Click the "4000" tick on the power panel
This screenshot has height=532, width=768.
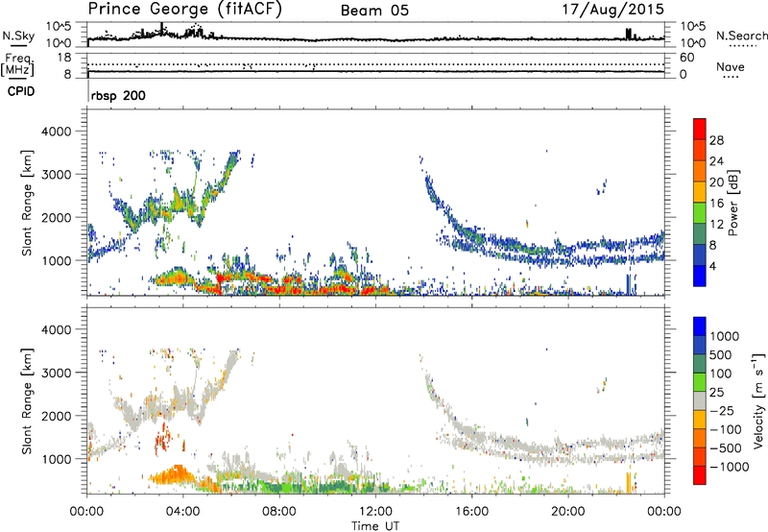(56, 132)
